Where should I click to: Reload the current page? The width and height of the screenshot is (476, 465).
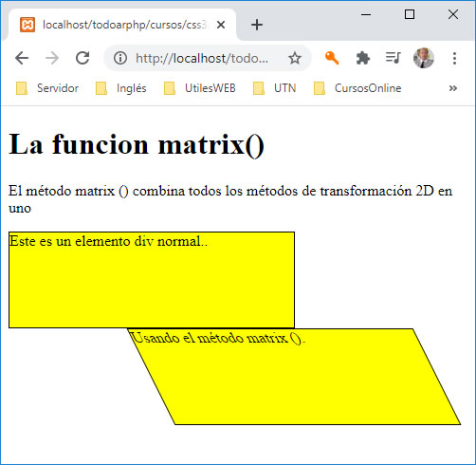coord(82,58)
